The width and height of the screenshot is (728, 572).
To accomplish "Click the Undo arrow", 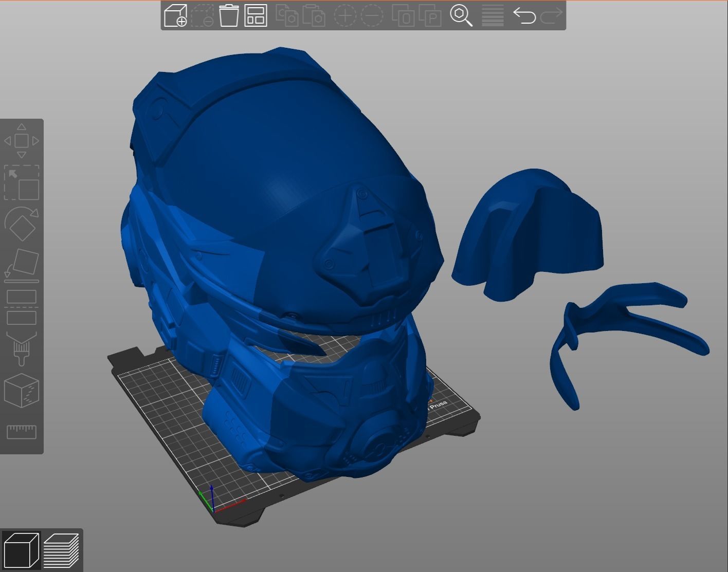I will tap(524, 15).
